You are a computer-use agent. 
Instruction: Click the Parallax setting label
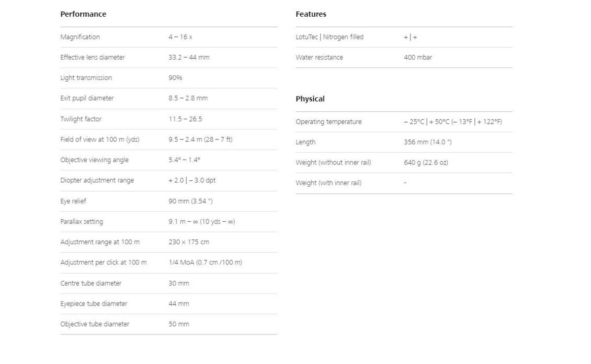coord(82,222)
